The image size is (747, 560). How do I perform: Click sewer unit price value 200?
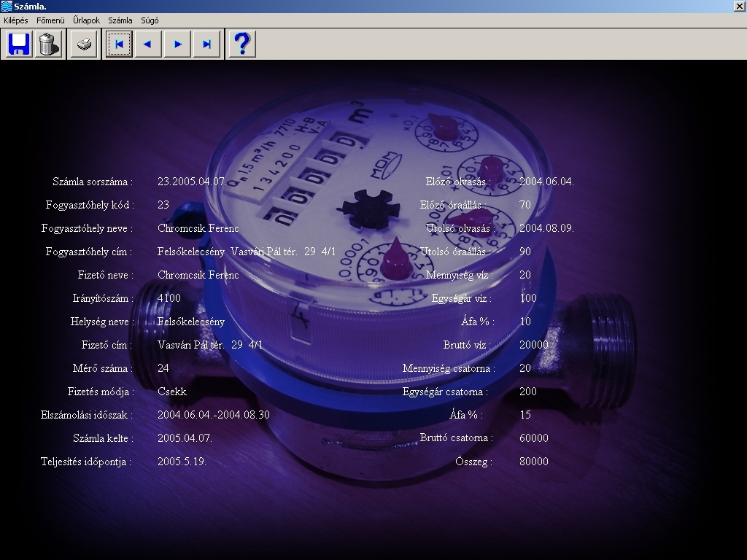[x=528, y=392]
